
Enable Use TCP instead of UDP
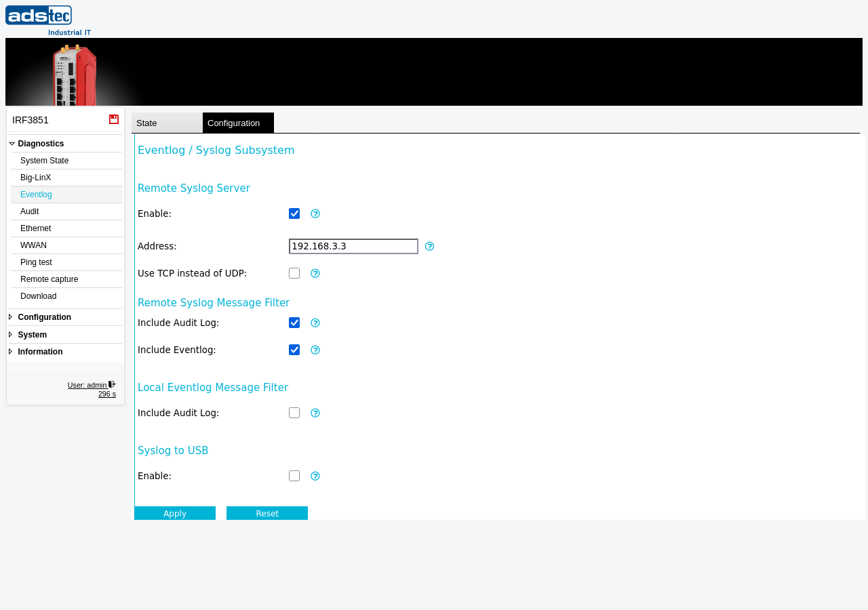click(x=294, y=273)
